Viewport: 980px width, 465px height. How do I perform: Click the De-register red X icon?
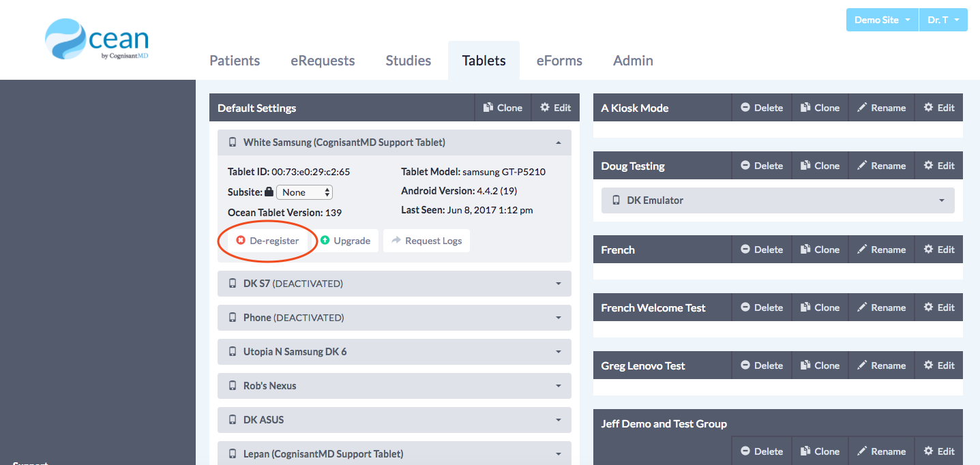[241, 241]
